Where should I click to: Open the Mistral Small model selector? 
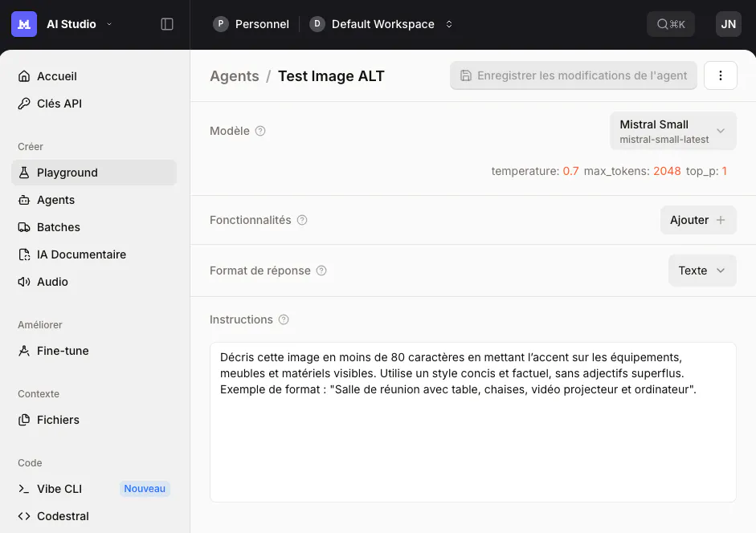coord(672,130)
